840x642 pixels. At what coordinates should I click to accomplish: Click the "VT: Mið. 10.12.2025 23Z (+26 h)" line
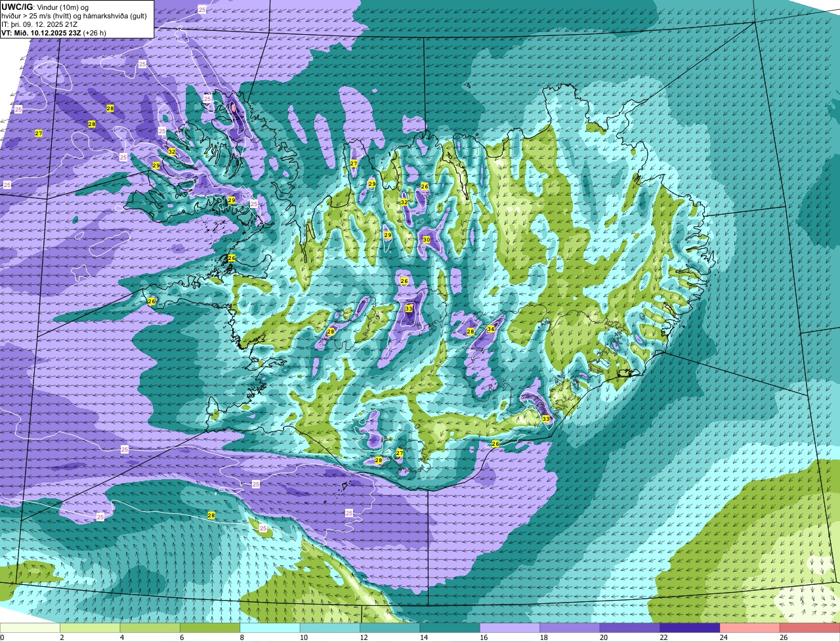point(54,32)
